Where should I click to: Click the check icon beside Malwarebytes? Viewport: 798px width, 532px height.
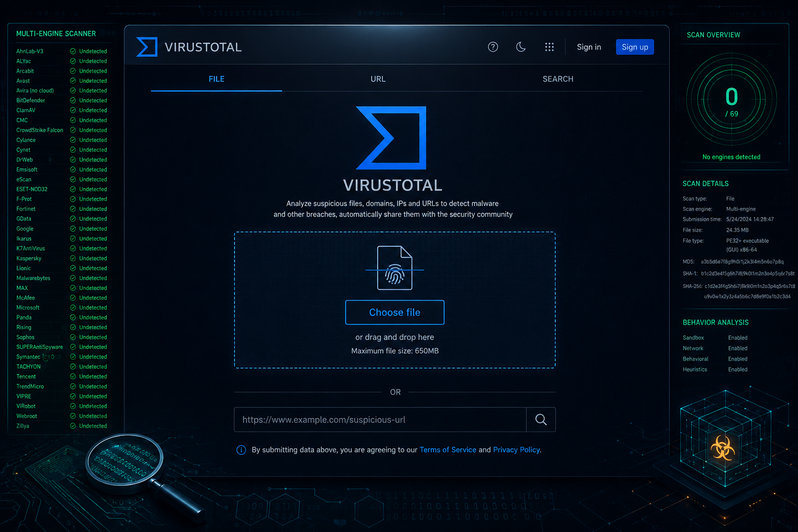[73, 278]
